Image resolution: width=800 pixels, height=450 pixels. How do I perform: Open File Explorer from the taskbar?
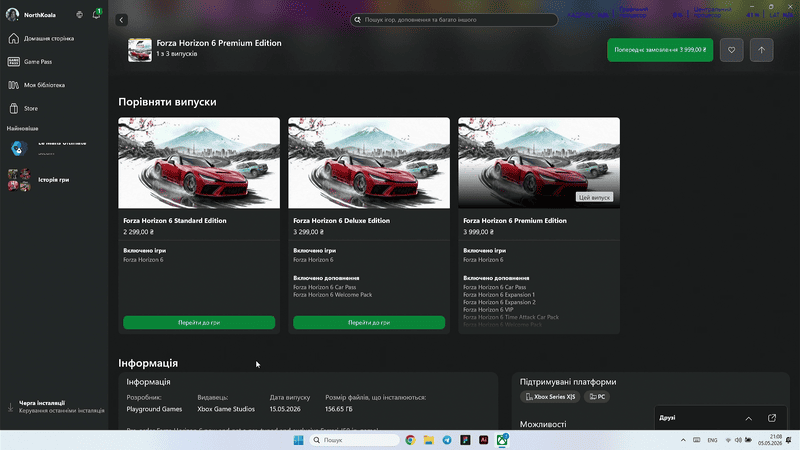click(x=429, y=440)
